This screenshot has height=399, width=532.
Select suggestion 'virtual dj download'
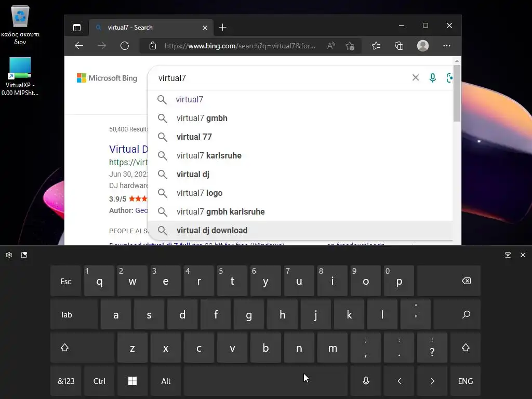coord(301,230)
